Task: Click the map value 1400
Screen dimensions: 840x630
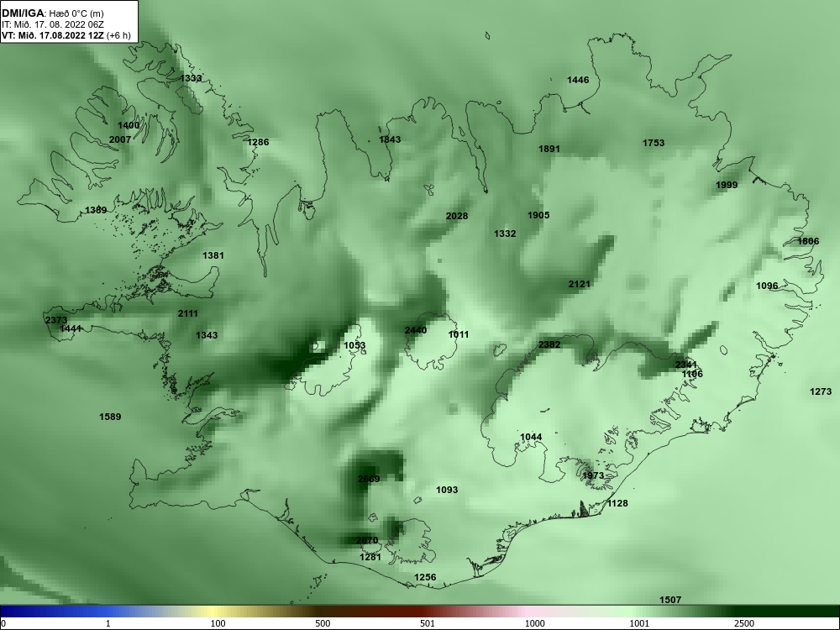Action: 129,125
